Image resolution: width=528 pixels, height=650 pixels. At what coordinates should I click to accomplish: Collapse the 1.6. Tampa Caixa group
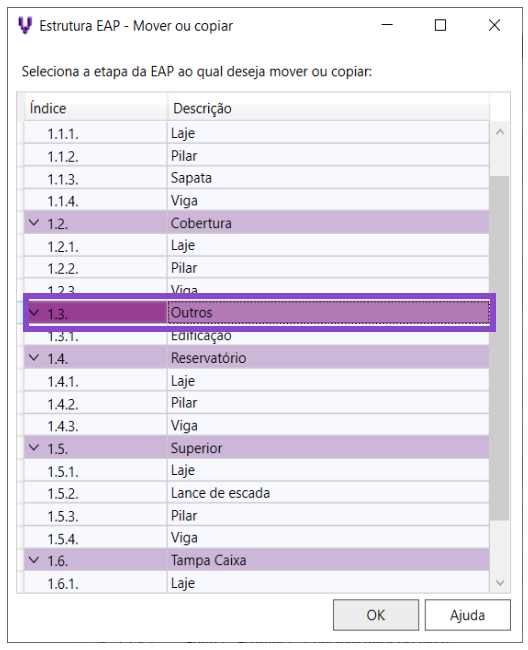(x=34, y=560)
